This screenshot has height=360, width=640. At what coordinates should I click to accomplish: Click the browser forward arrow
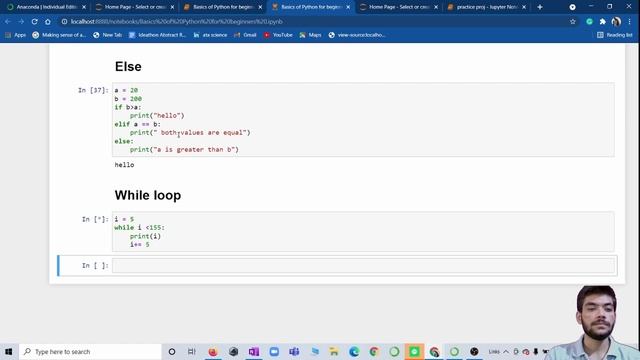pyautogui.click(x=21, y=22)
